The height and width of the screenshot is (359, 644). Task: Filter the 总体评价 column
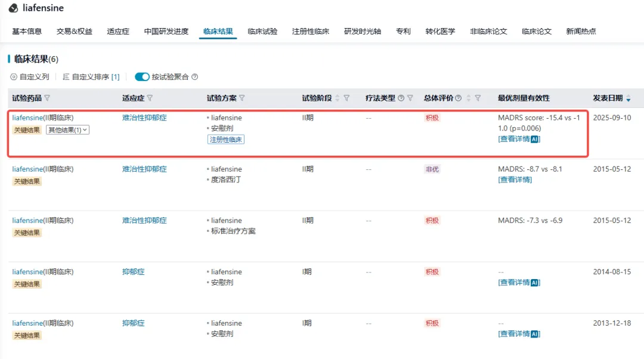tap(478, 98)
